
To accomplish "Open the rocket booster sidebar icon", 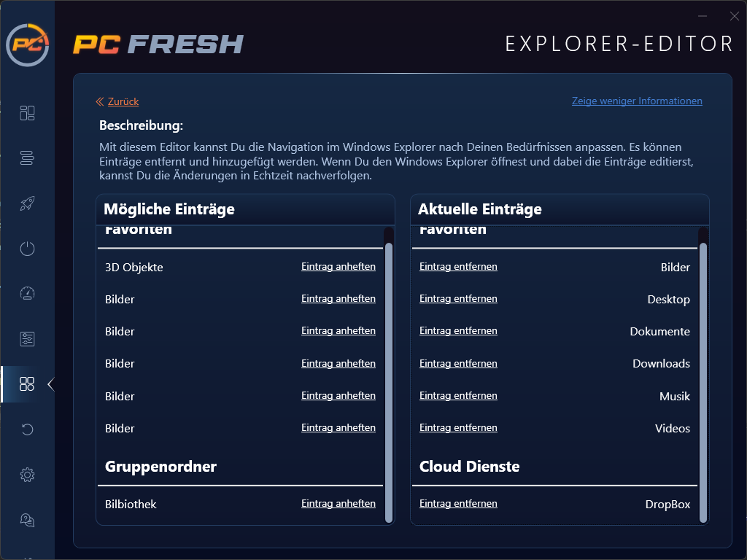I will tap(27, 203).
